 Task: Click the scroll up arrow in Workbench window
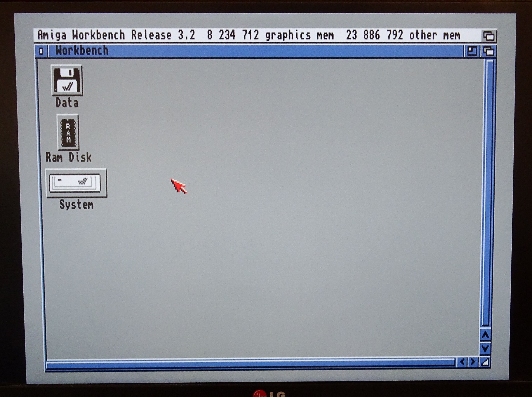click(x=485, y=335)
